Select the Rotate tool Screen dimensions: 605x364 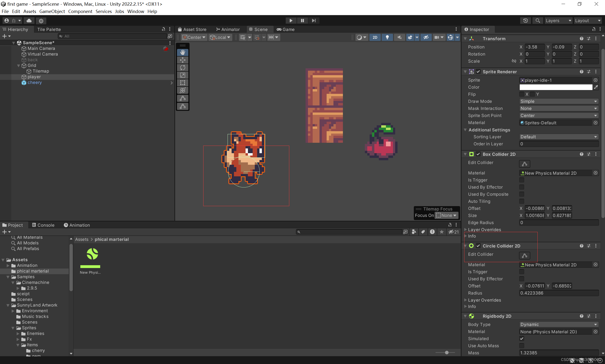(x=182, y=67)
